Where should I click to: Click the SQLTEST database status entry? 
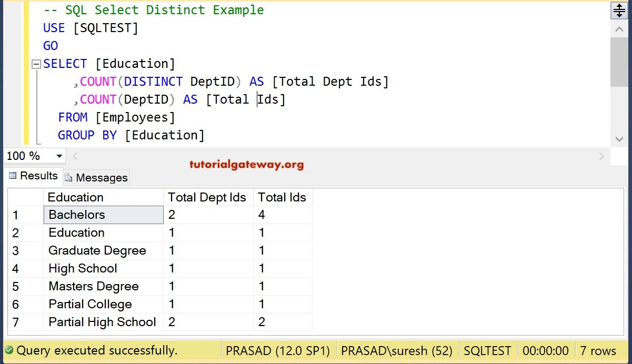click(x=487, y=350)
